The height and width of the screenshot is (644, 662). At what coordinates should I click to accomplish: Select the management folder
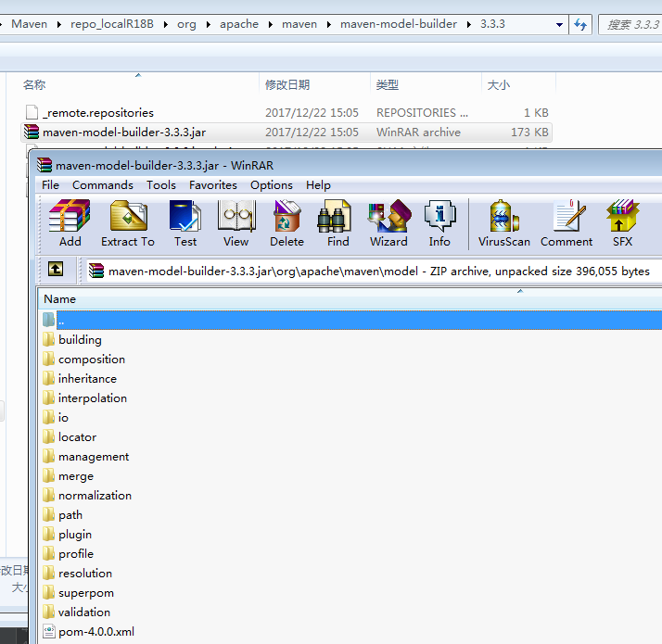point(94,456)
